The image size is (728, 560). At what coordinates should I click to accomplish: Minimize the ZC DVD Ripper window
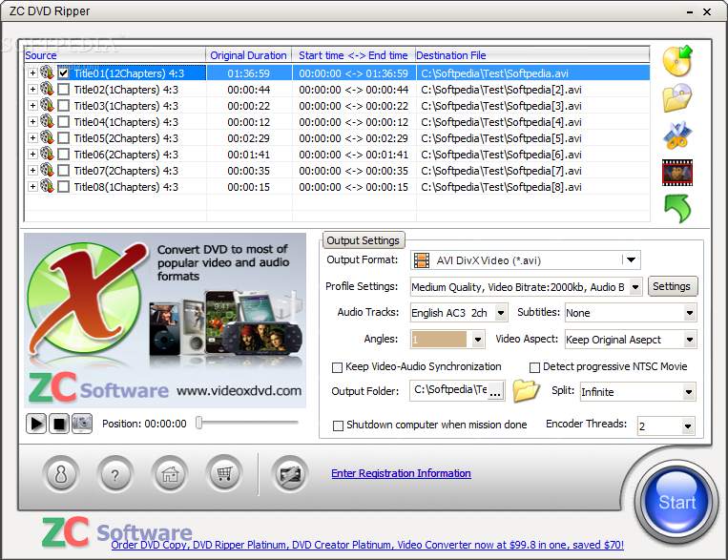[690, 11]
